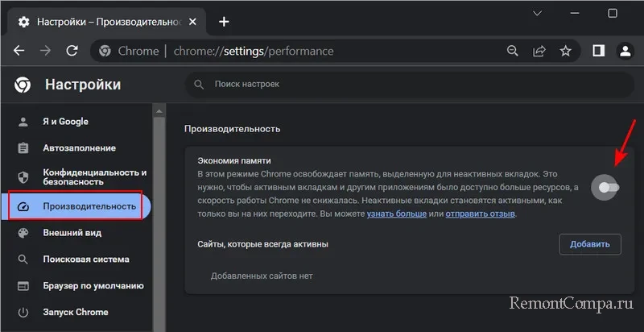Viewport: 644px width, 332px height.
Task: Open the side panel icon
Action: point(598,51)
